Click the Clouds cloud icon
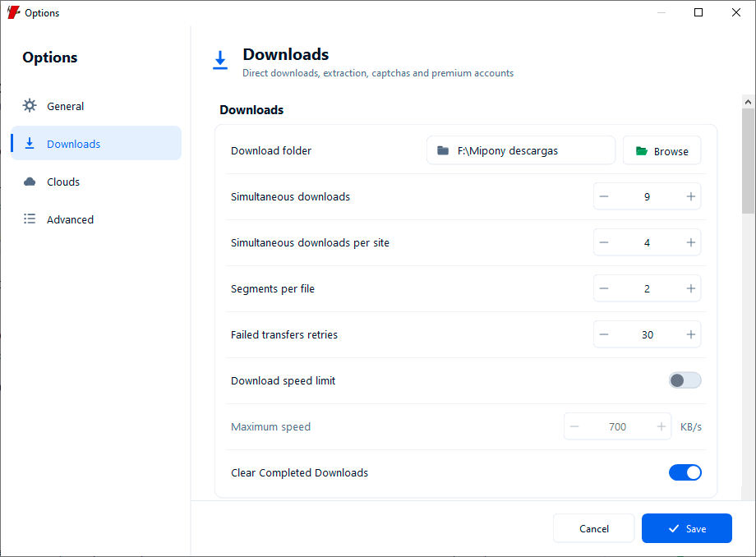The image size is (756, 557). coord(30,182)
